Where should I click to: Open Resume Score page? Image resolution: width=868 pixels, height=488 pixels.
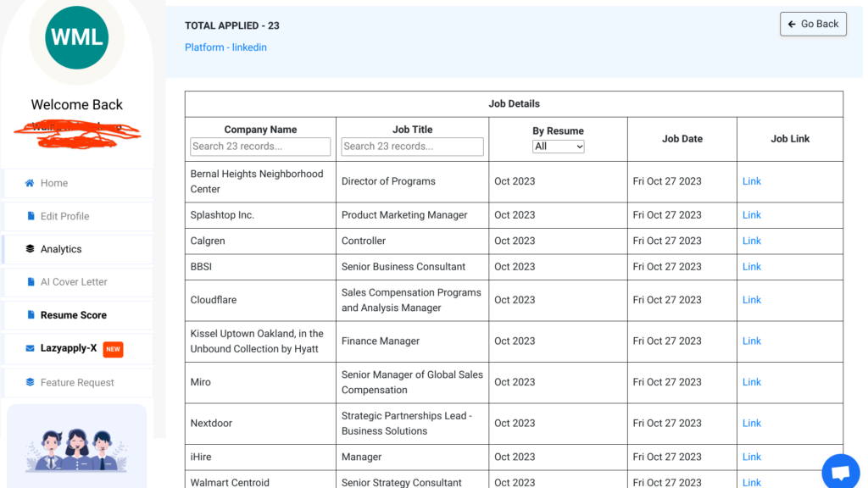click(78, 315)
